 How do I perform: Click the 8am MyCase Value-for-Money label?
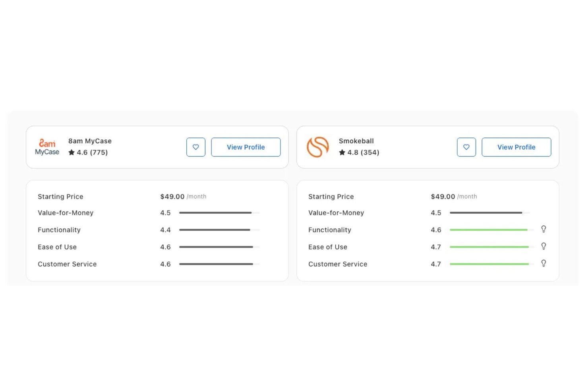[66, 213]
